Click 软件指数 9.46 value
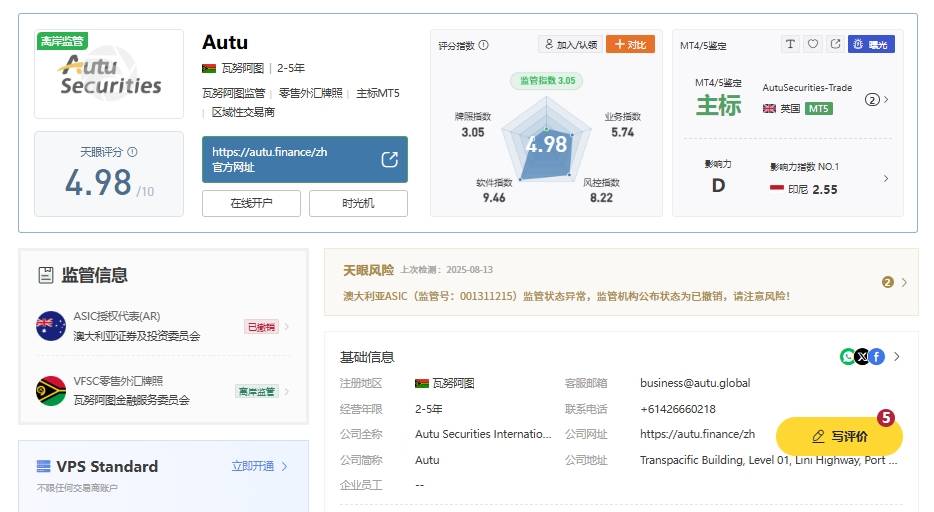Screen dimensions: 934x512 click(x=494, y=198)
